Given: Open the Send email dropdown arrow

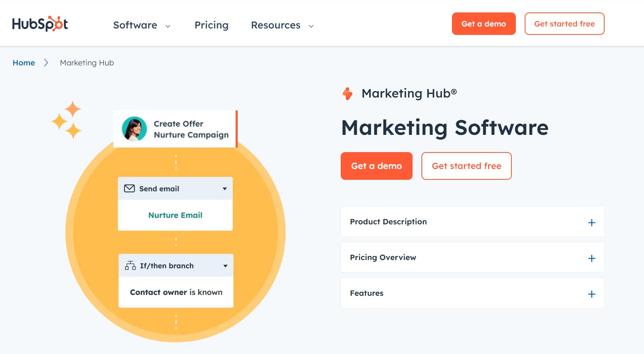Looking at the screenshot, I should pyautogui.click(x=225, y=189).
